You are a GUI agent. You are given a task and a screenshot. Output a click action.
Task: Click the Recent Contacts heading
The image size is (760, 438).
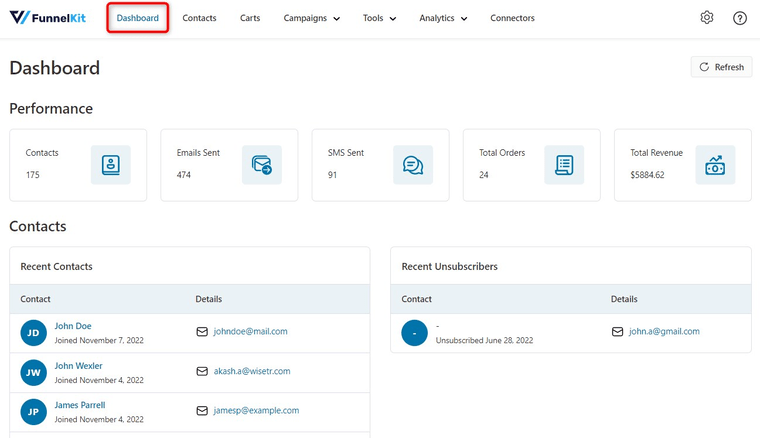tap(56, 266)
